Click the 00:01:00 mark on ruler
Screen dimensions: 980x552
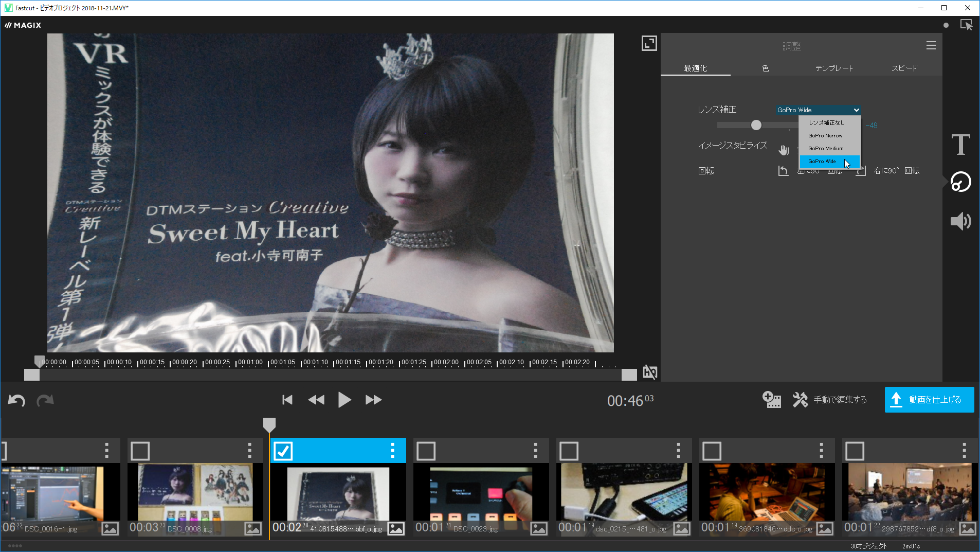tap(250, 362)
